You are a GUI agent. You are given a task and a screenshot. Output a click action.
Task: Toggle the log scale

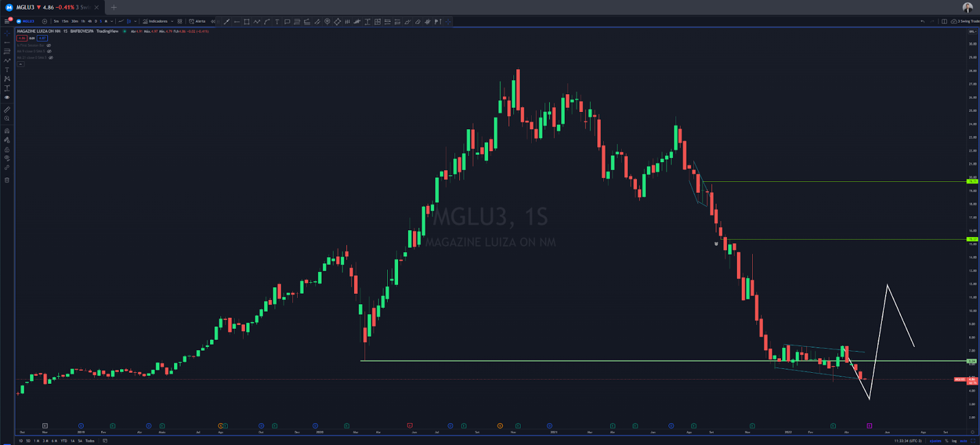pos(954,441)
